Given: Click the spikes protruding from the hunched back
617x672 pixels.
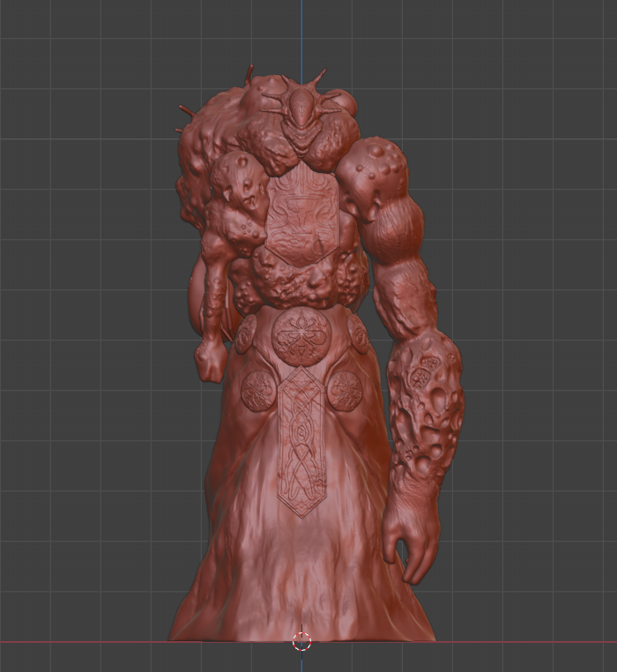Looking at the screenshot, I should coord(185,118).
